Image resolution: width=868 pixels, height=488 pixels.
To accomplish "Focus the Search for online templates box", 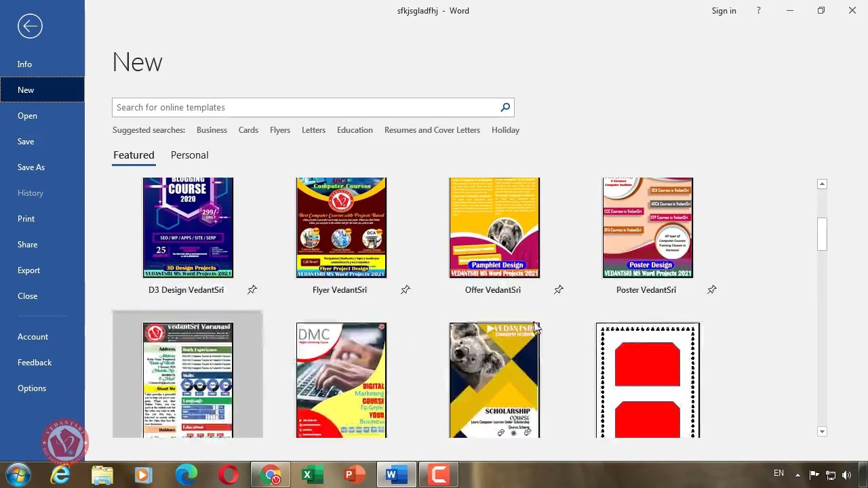I will [x=305, y=107].
